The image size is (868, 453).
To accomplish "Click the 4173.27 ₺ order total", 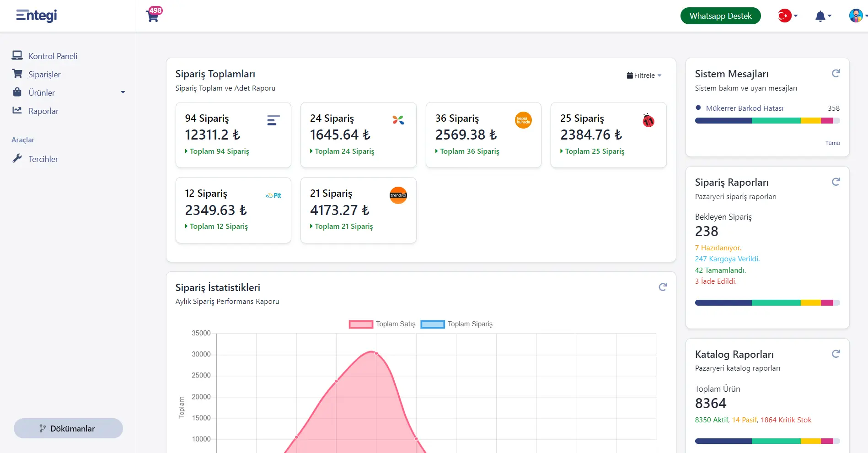I will pos(339,210).
